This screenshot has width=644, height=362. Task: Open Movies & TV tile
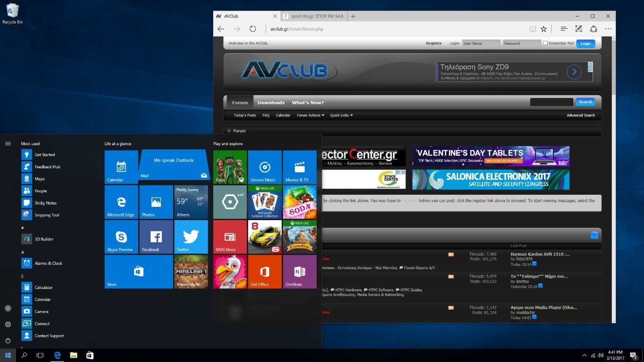pyautogui.click(x=300, y=167)
